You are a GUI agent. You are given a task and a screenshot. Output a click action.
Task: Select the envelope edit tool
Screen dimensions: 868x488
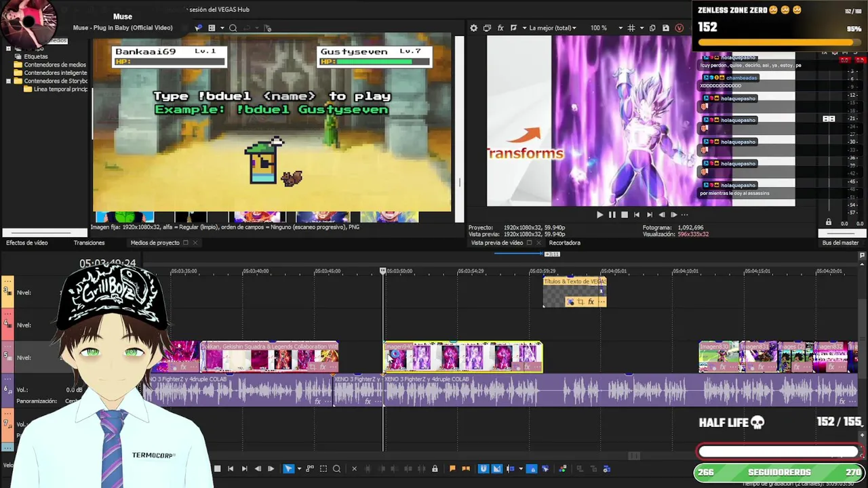pyautogui.click(x=310, y=468)
